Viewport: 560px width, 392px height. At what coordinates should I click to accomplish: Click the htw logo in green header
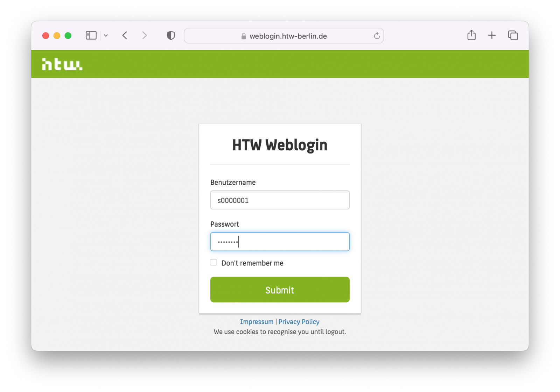click(x=62, y=64)
